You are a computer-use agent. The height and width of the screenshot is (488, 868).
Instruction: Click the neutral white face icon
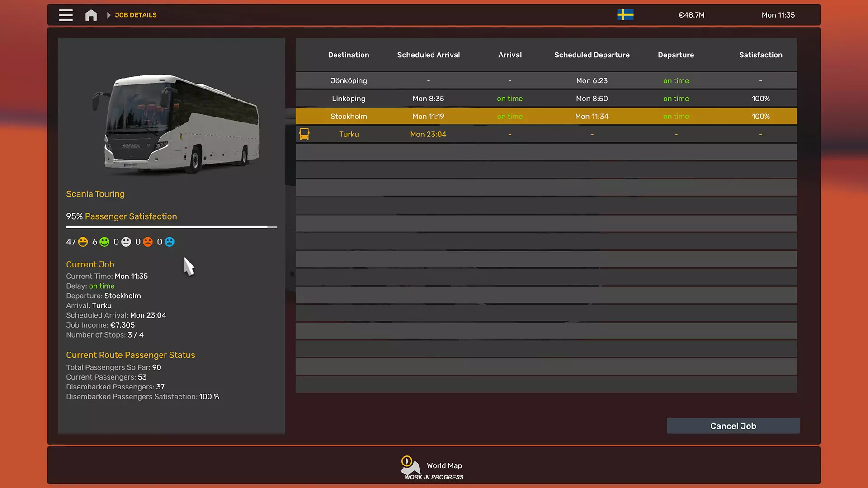pos(126,242)
